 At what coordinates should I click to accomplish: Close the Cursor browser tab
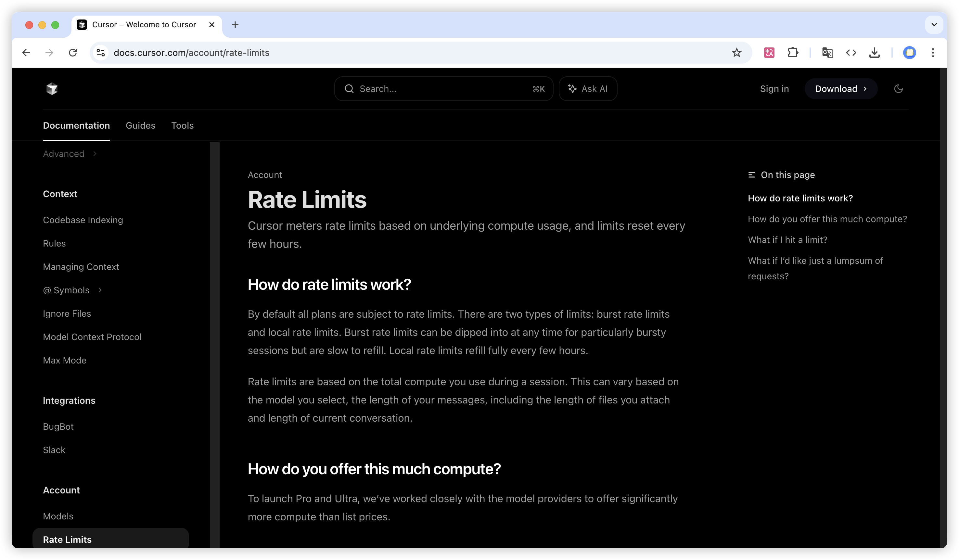click(212, 25)
